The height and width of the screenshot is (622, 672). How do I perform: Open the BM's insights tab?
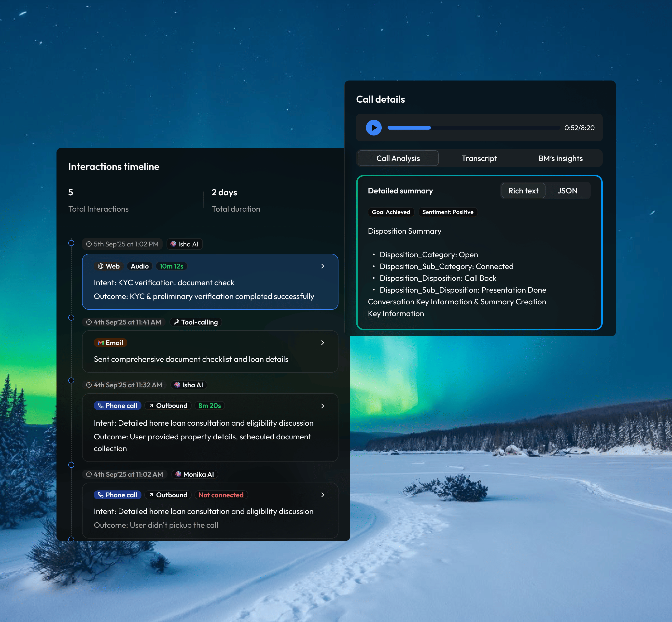click(560, 158)
